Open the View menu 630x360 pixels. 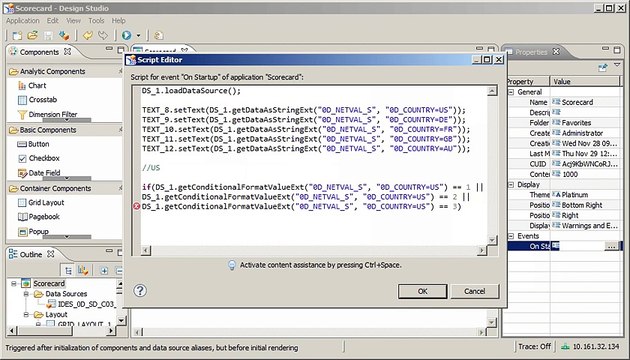(73, 20)
